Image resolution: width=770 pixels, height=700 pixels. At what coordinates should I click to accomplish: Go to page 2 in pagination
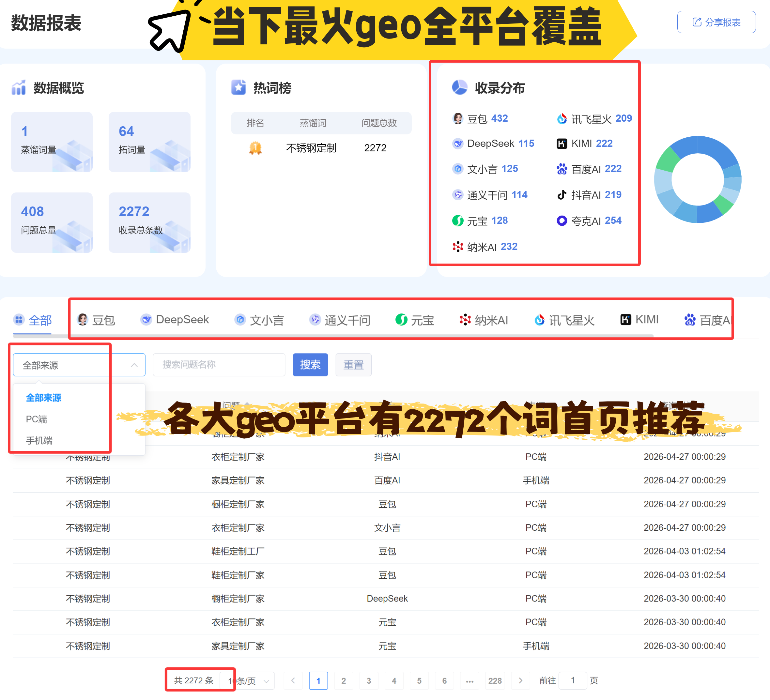344,681
